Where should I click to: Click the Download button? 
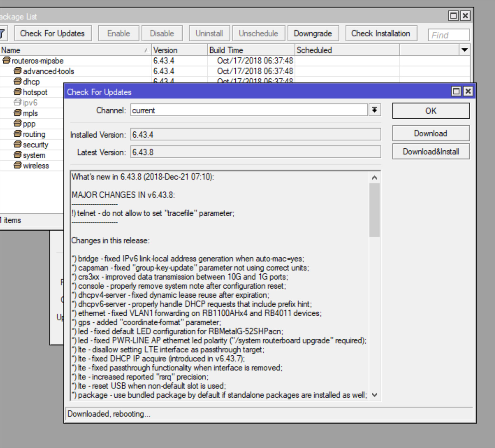(x=431, y=133)
